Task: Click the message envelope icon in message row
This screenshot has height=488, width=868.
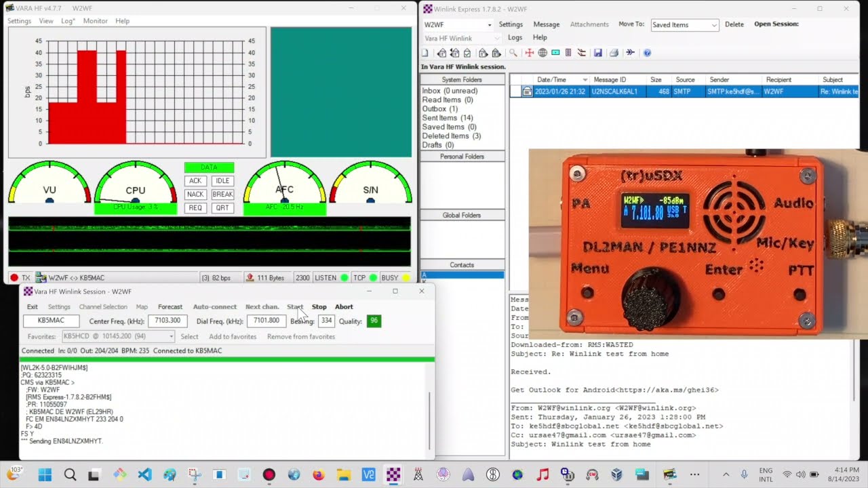Action: [x=527, y=91]
